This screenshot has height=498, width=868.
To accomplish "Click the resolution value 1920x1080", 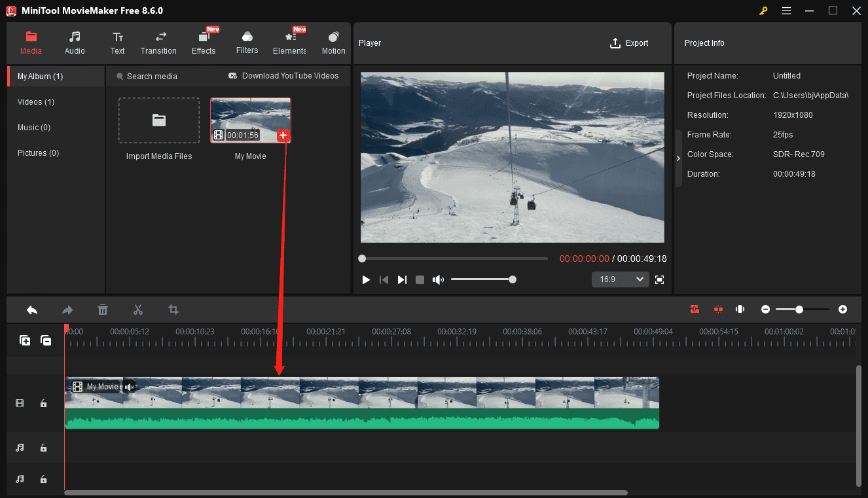I will tap(793, 115).
